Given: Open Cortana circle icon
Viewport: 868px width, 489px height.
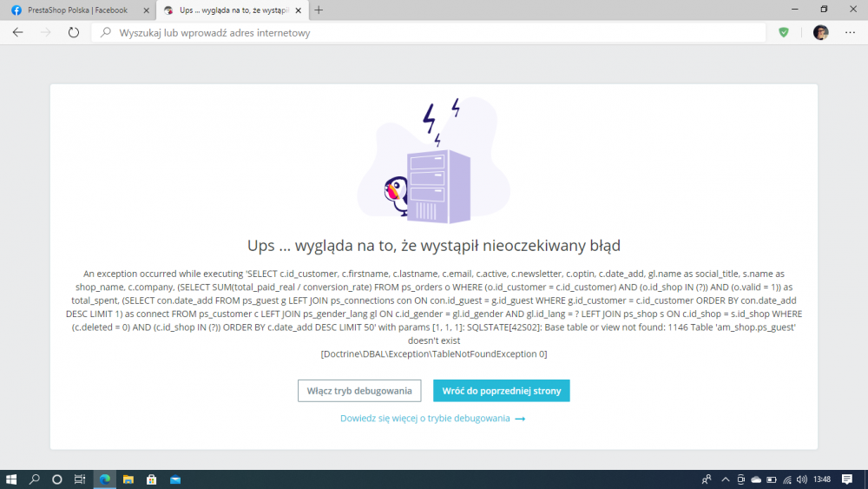Looking at the screenshot, I should coord(57,479).
